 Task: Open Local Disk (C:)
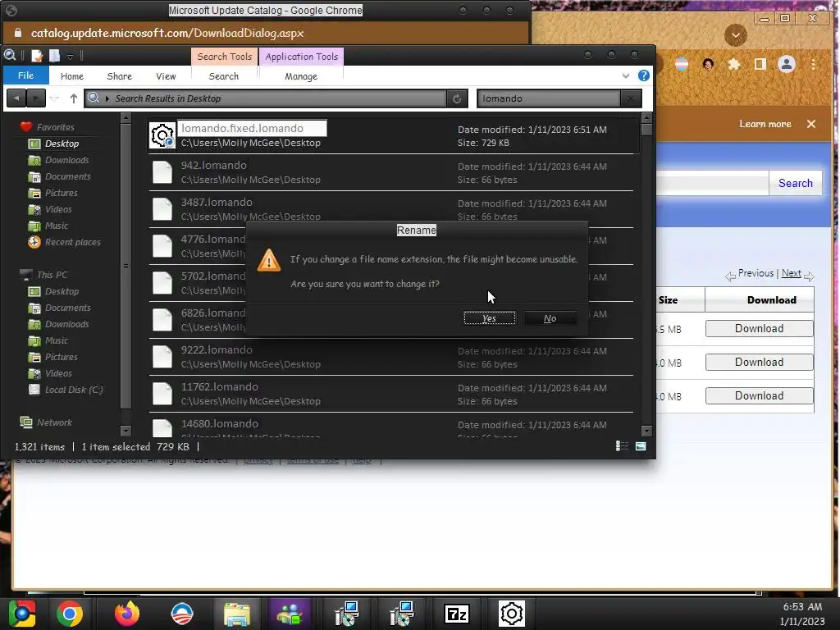tap(73, 390)
